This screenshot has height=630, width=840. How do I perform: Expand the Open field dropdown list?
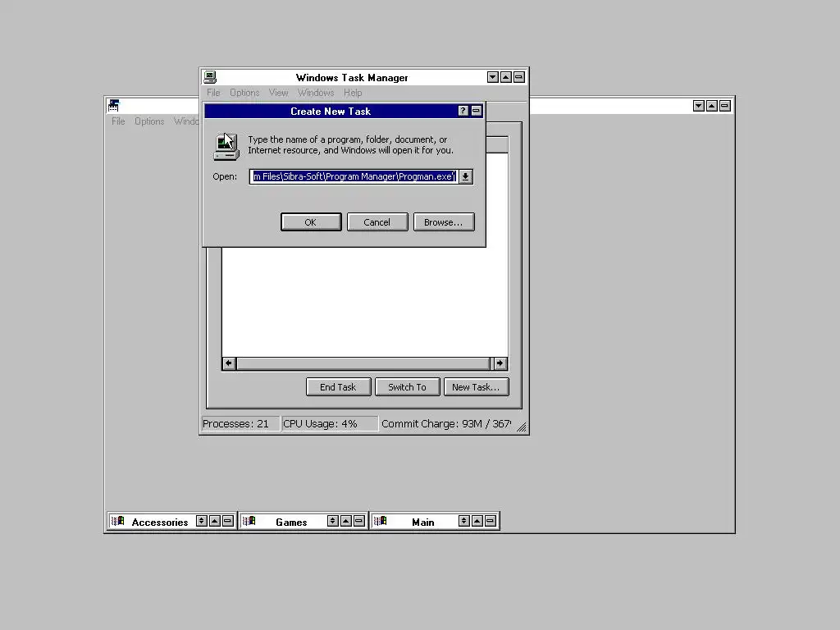tap(466, 176)
